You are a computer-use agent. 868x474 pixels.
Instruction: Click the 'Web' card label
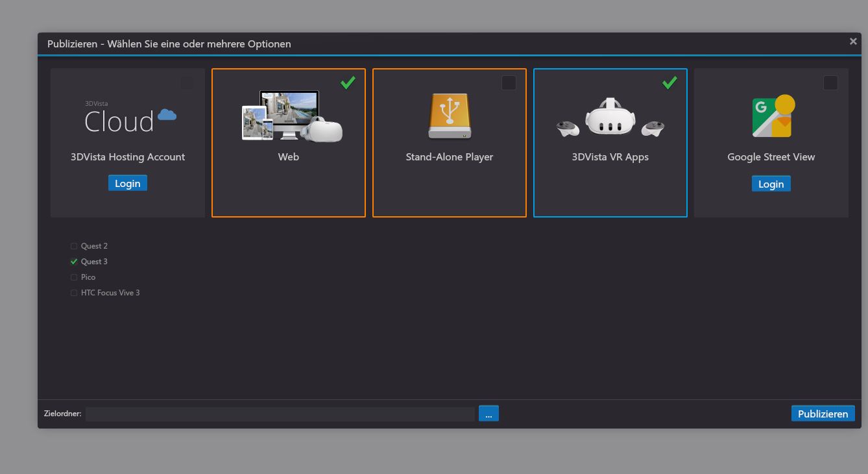289,156
